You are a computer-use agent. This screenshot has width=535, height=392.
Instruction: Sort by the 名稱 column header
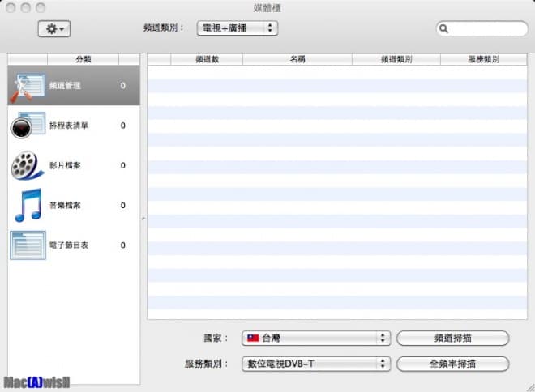pos(297,60)
